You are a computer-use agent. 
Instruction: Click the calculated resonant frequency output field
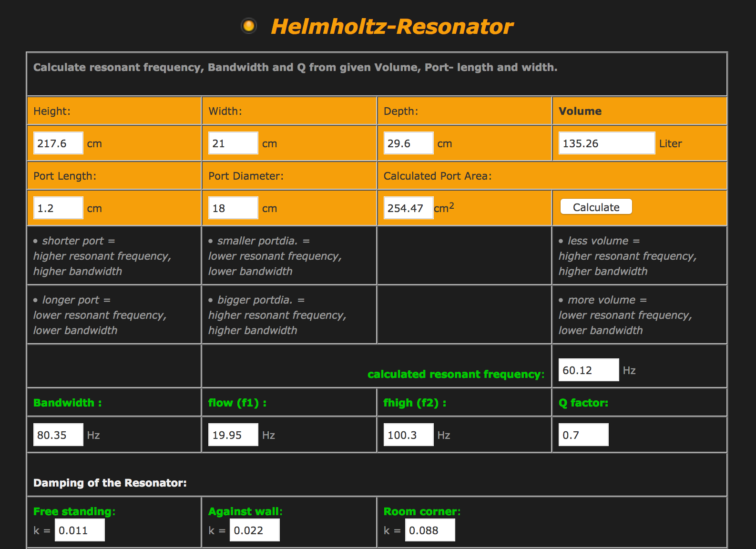tap(588, 370)
